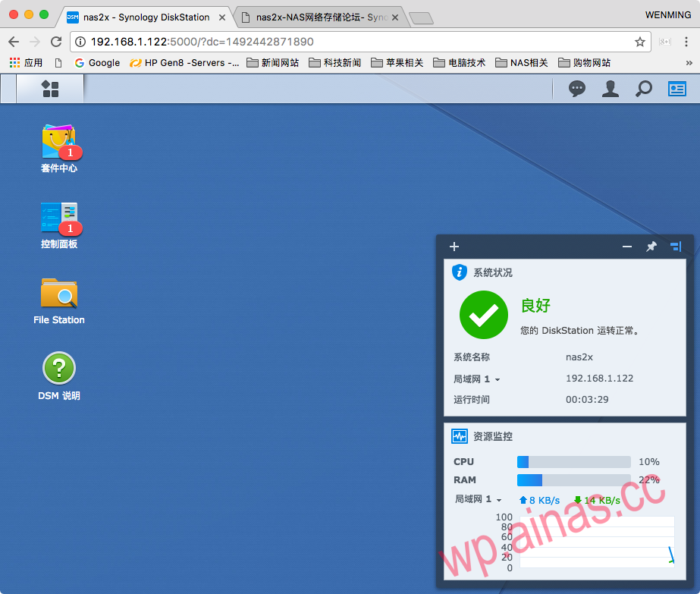This screenshot has width=700, height=594.
Task: Open the 新闻网站 bookmark folder
Action: tap(273, 62)
